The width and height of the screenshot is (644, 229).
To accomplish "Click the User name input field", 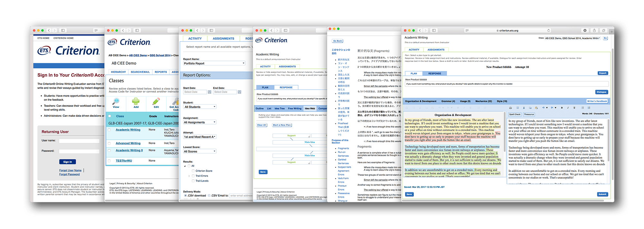I will (x=79, y=141).
